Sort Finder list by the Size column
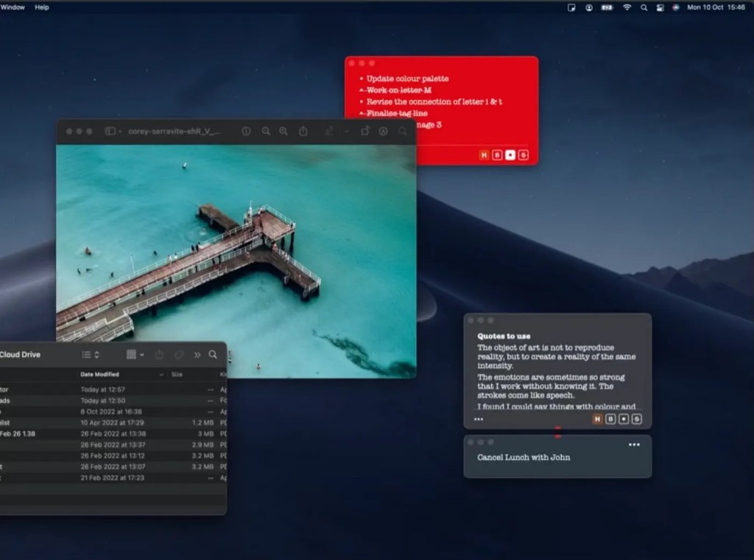 pos(177,374)
